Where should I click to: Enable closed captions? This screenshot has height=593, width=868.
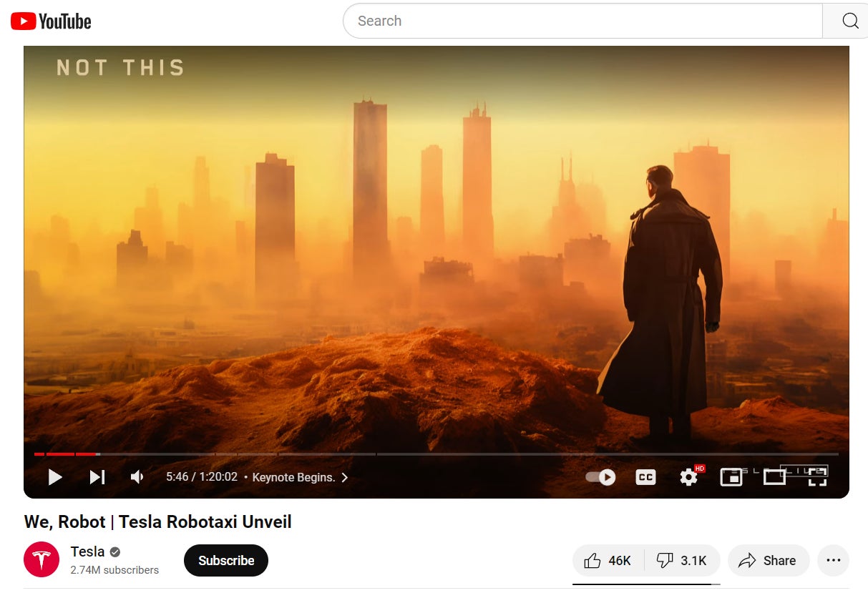[x=645, y=477]
